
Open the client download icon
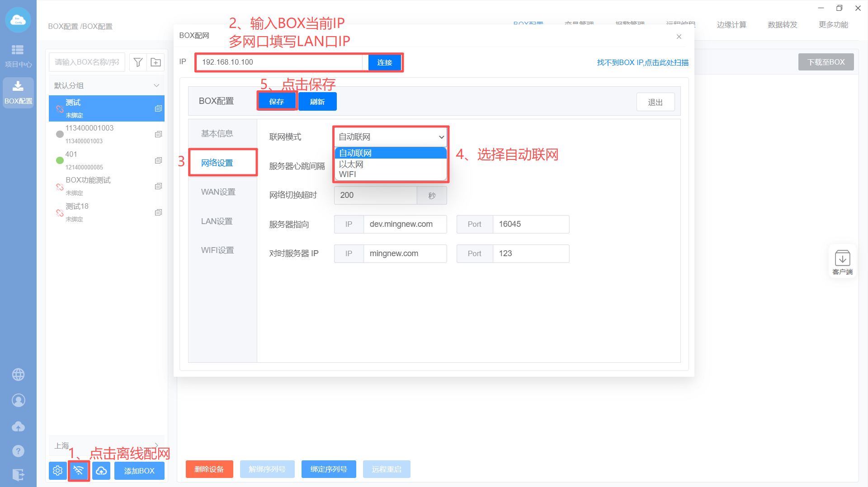(x=842, y=262)
